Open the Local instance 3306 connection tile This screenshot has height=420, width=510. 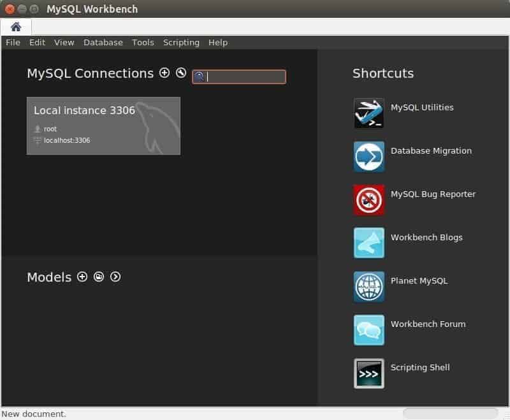pyautogui.click(x=103, y=126)
